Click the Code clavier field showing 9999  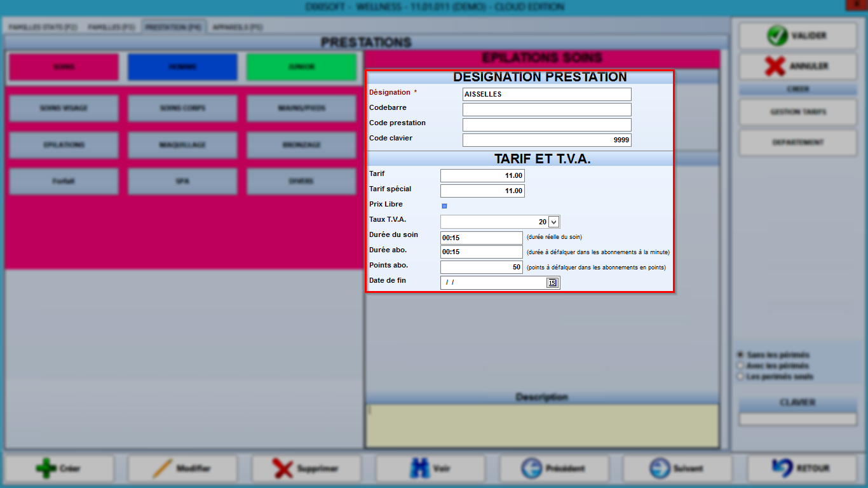pos(547,140)
